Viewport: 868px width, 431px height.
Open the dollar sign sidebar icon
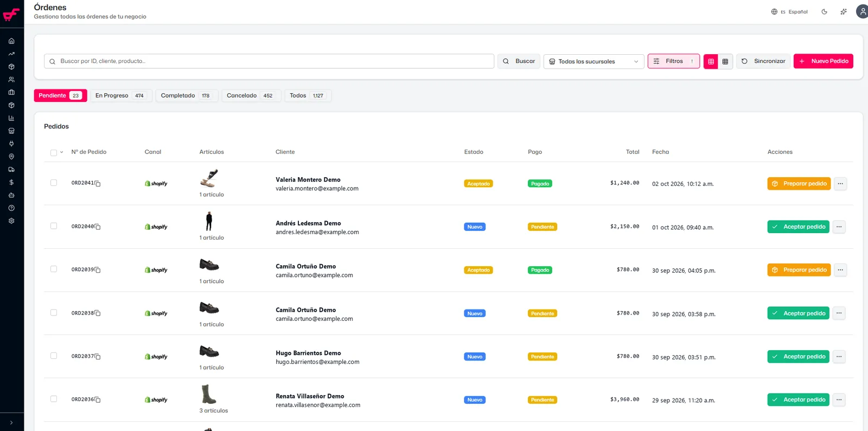point(11,182)
